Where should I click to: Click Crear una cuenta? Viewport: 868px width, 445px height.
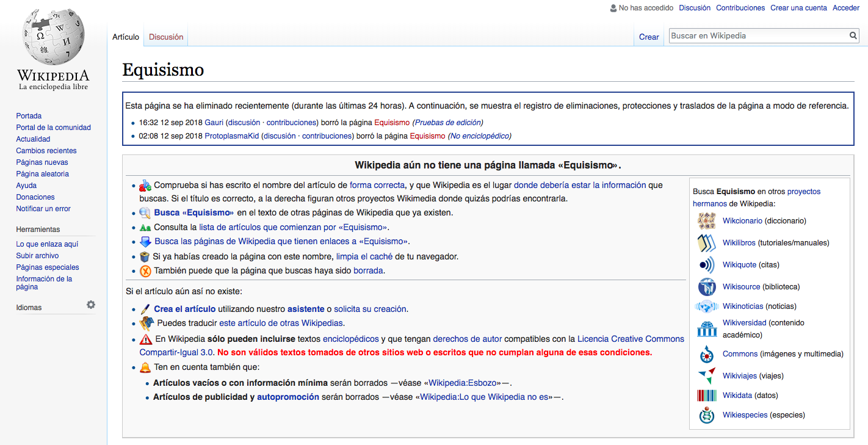pyautogui.click(x=799, y=8)
